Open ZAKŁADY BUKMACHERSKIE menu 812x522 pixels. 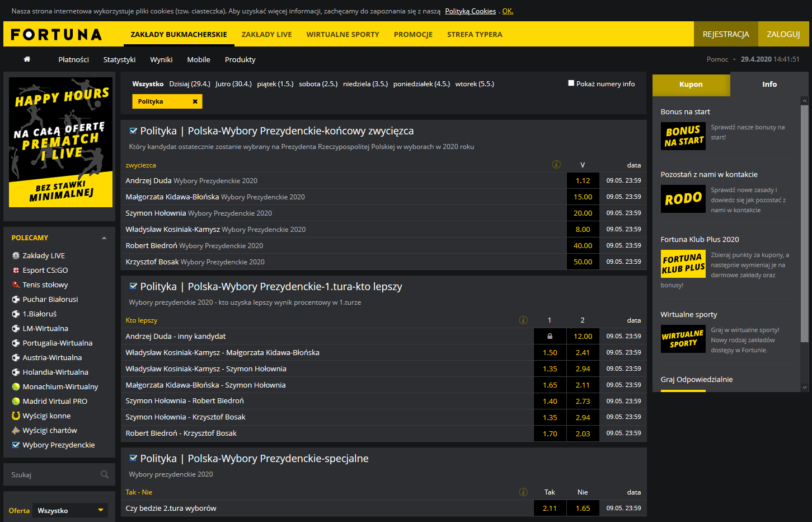[179, 34]
